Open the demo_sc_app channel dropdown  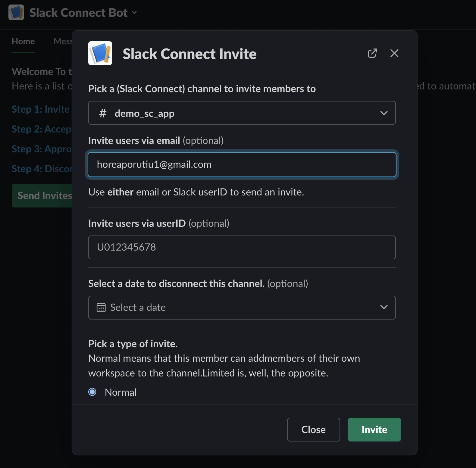(x=242, y=113)
